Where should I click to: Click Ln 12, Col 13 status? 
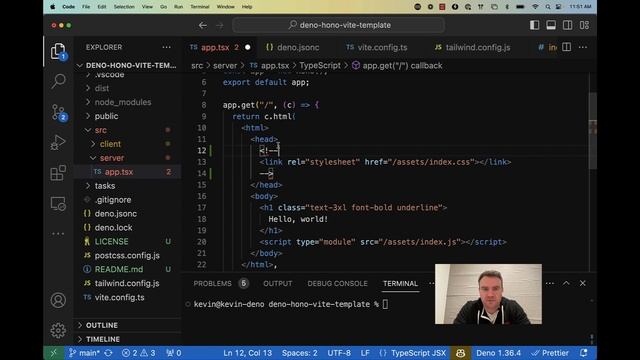247,353
